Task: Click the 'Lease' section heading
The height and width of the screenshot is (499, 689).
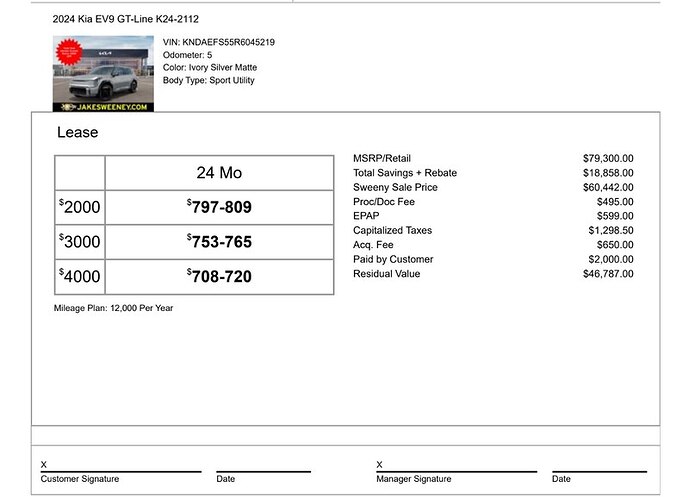Action: pos(78,132)
